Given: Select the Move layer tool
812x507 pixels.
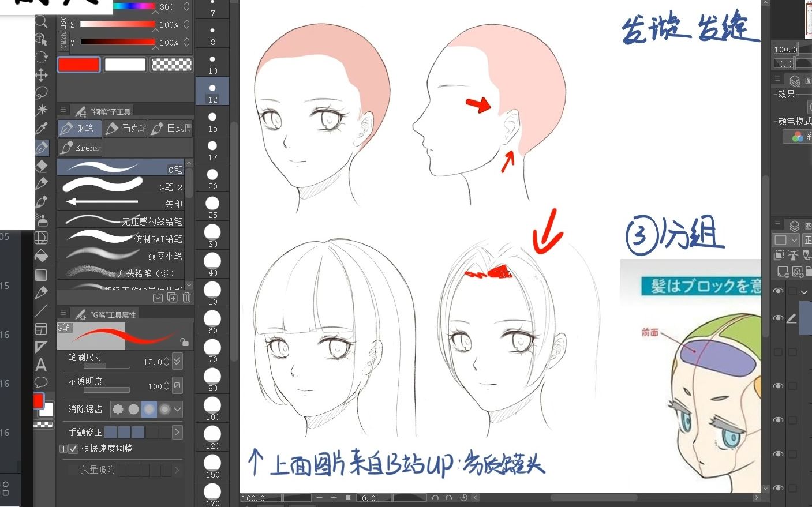Looking at the screenshot, I should 41,75.
